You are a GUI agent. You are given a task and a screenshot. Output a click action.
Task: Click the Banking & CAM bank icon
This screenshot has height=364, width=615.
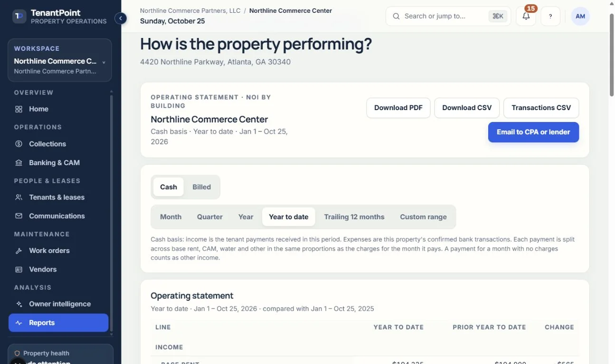point(19,163)
